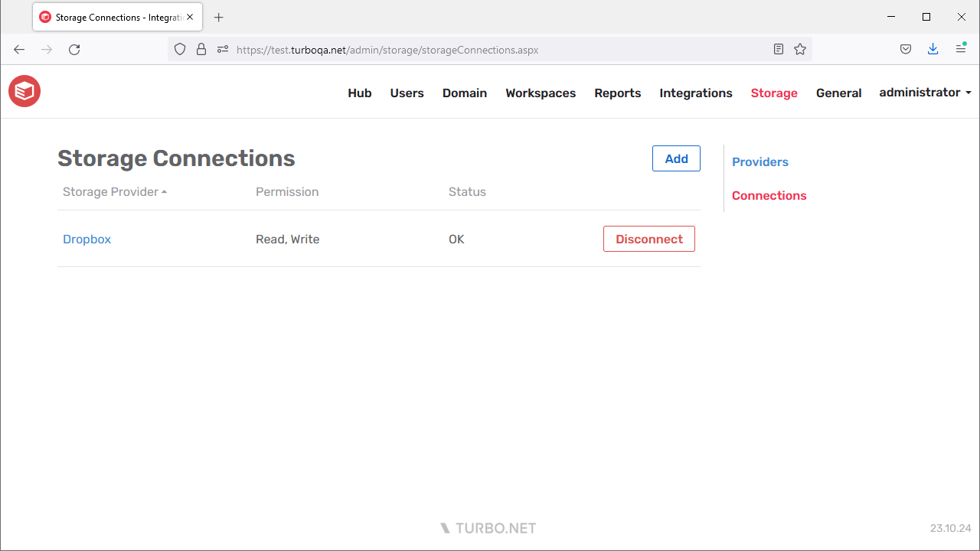
Task: Open the General menu item
Action: coord(839,93)
